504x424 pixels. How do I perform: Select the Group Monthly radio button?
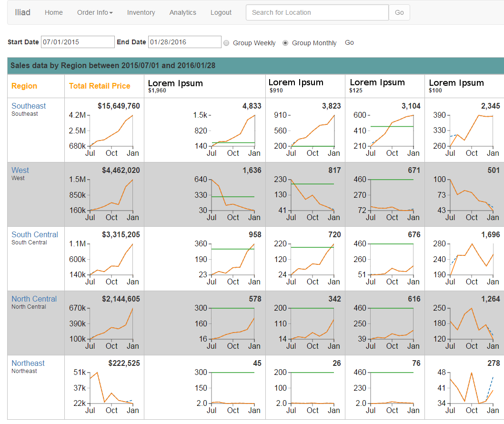(x=285, y=43)
